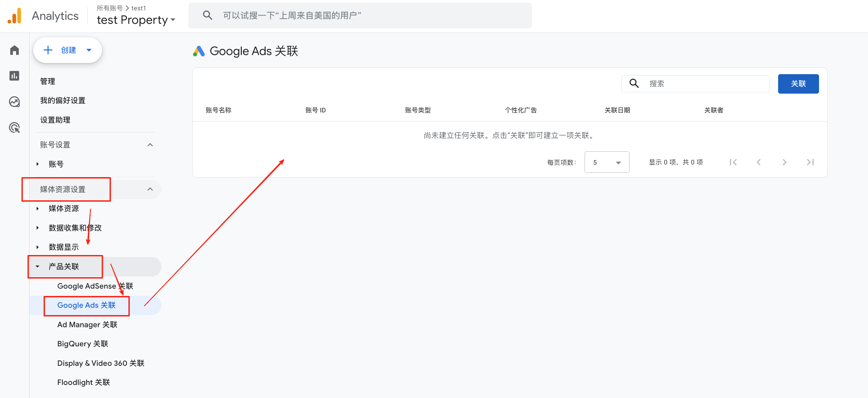This screenshot has width=868, height=398.
Task: Click the Google Ads logo beside page title
Action: pyautogui.click(x=199, y=51)
